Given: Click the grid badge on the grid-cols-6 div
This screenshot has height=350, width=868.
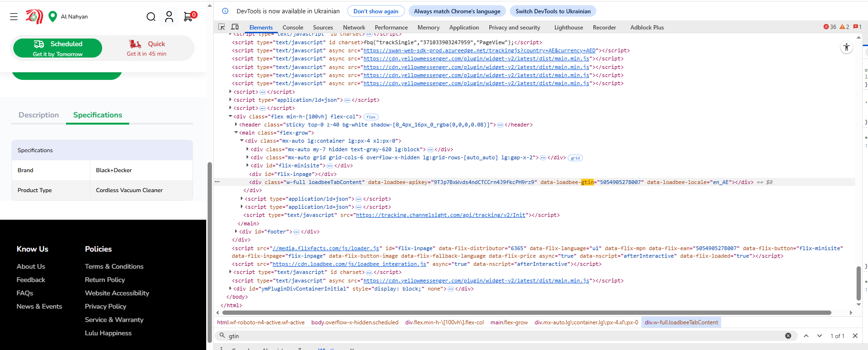Looking at the screenshot, I should (x=575, y=158).
